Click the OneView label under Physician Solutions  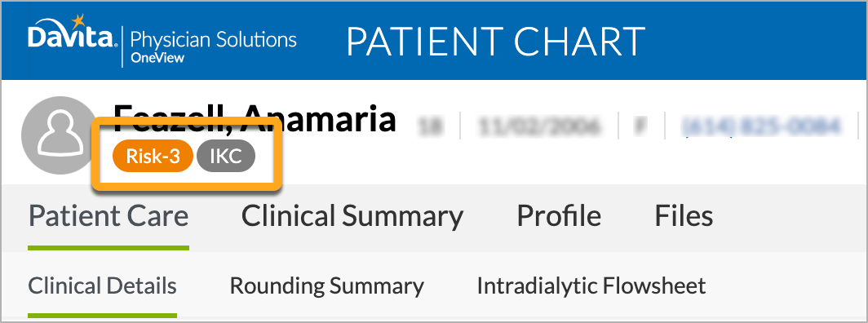157,58
